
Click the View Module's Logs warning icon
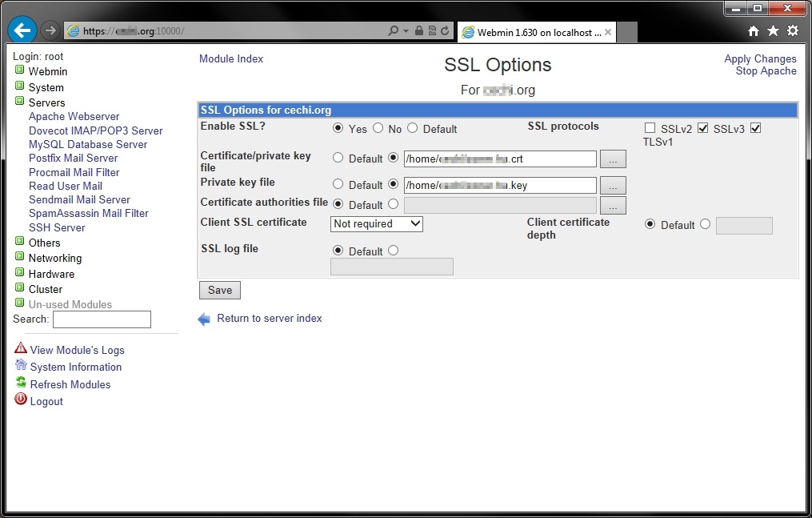point(21,349)
